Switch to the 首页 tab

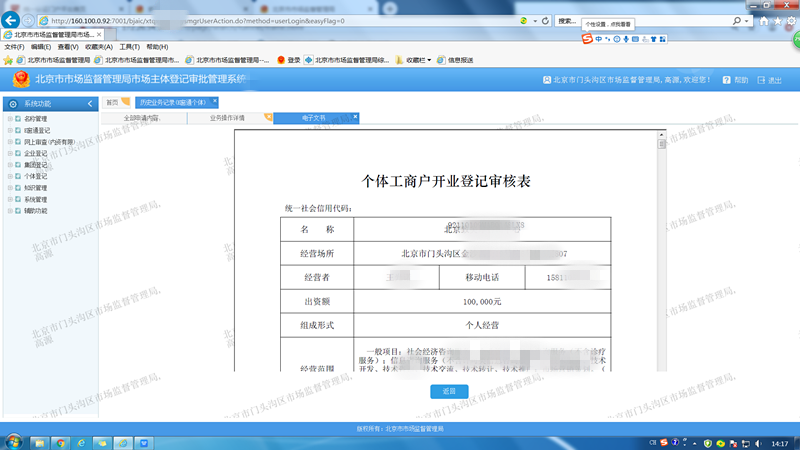(x=112, y=102)
